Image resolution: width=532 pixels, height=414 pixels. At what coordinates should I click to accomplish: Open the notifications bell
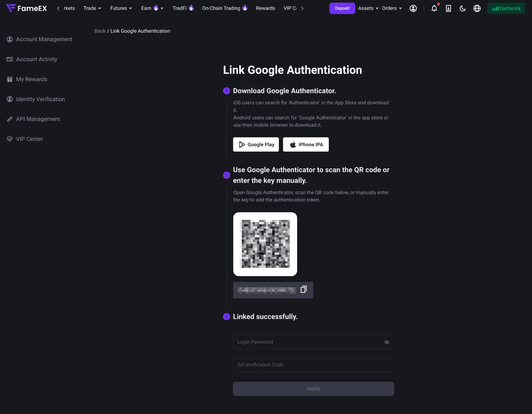pyautogui.click(x=434, y=8)
